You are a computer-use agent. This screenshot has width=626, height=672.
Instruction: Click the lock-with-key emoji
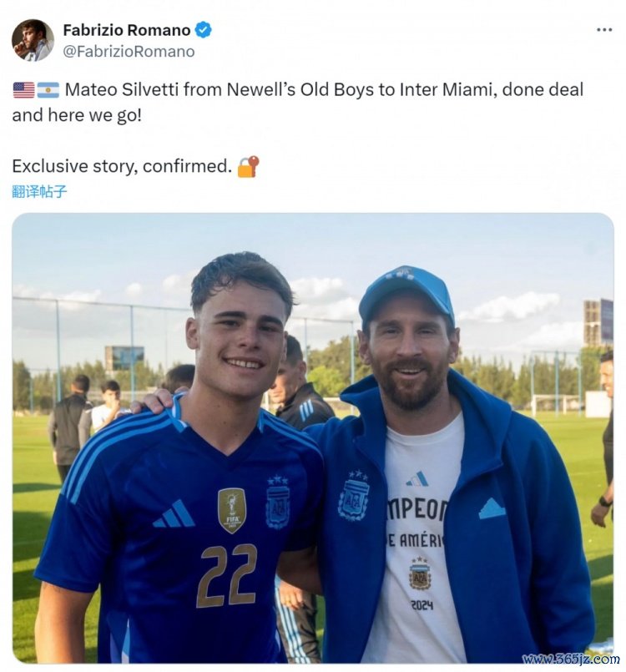248,166
